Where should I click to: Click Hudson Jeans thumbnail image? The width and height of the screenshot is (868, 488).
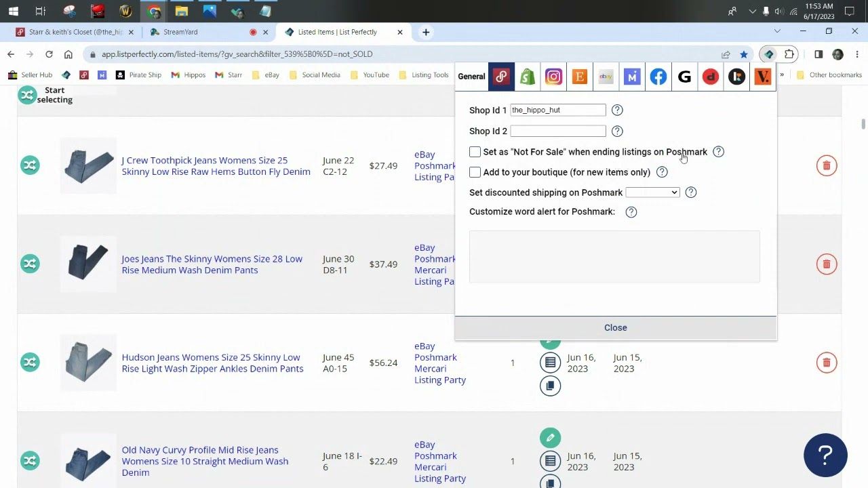pos(88,363)
